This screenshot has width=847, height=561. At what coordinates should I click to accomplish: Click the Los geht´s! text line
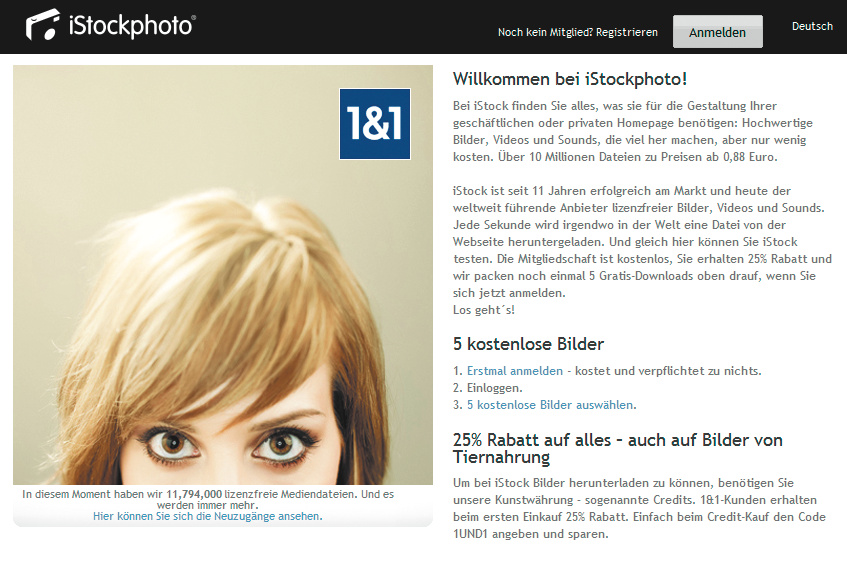tap(483, 310)
